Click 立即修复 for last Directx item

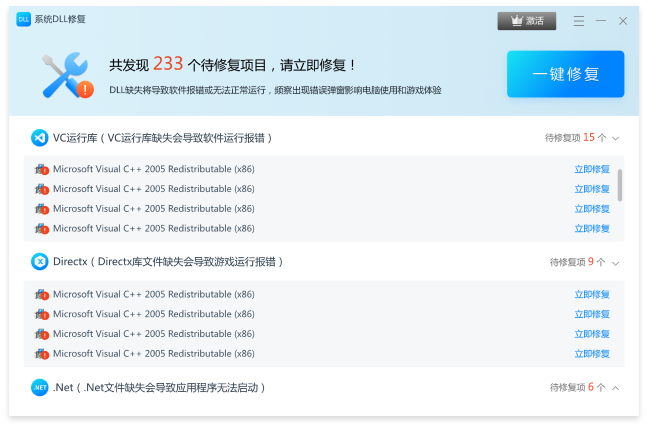tap(591, 353)
